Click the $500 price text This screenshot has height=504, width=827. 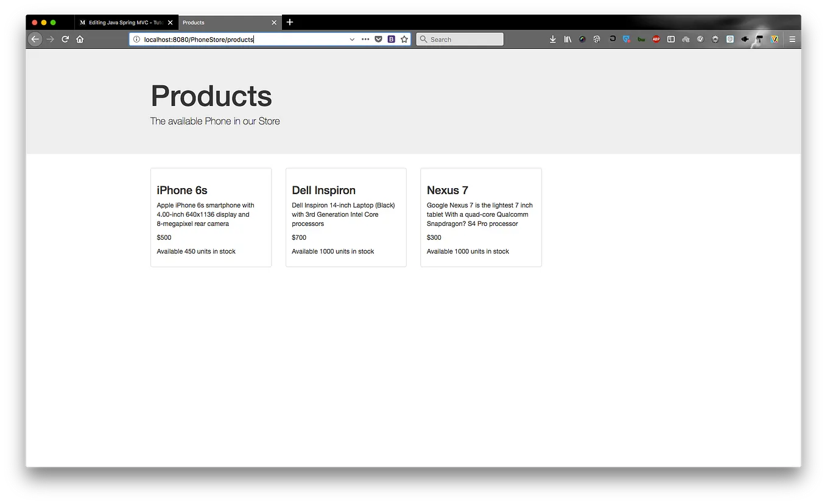164,237
